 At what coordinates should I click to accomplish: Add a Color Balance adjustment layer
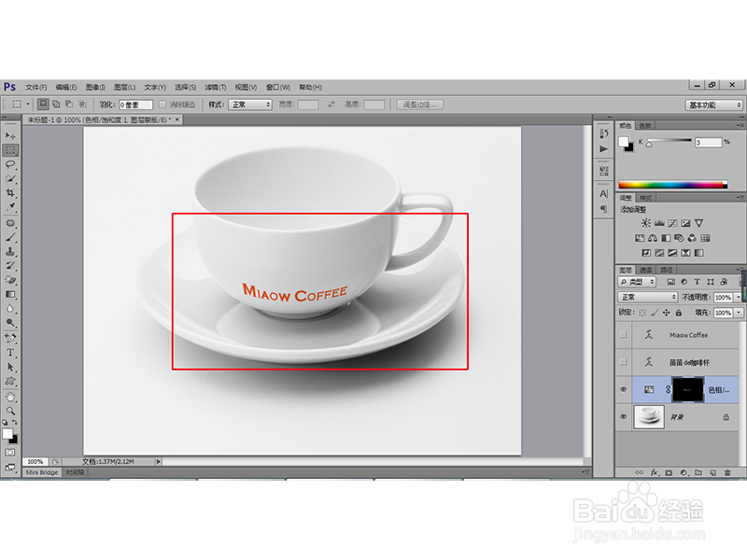[x=653, y=238]
